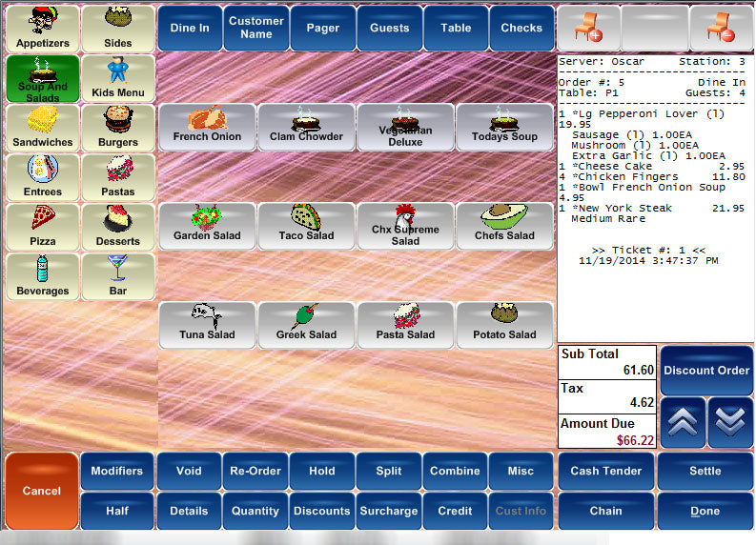Open the Pizza category
Image resolution: width=756 pixels, height=545 pixels.
(x=42, y=227)
